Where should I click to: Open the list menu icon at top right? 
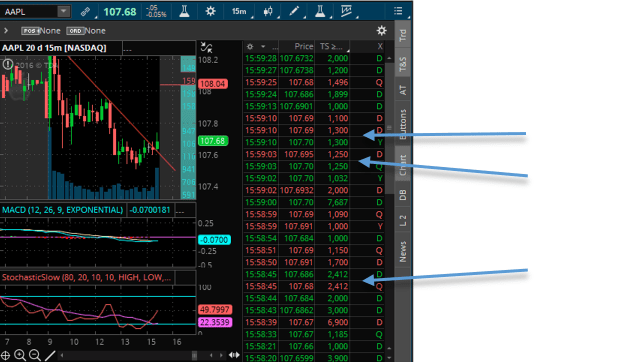pyautogui.click(x=398, y=11)
